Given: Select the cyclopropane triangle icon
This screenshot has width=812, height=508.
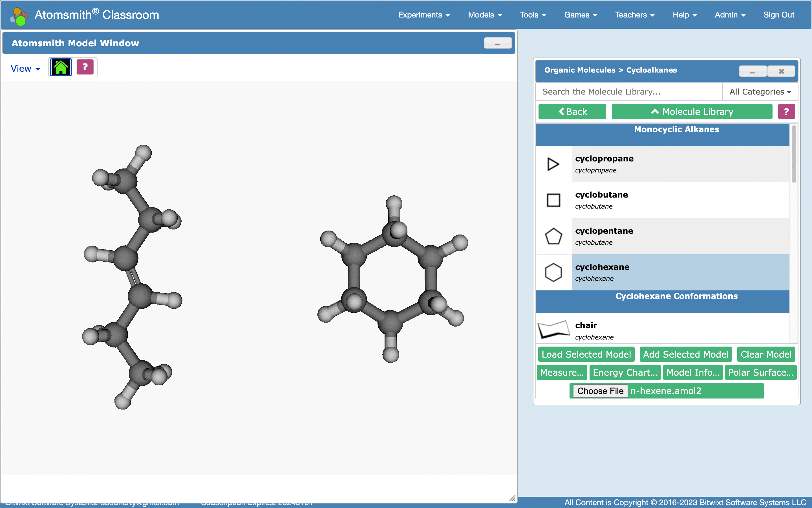Looking at the screenshot, I should 553,164.
